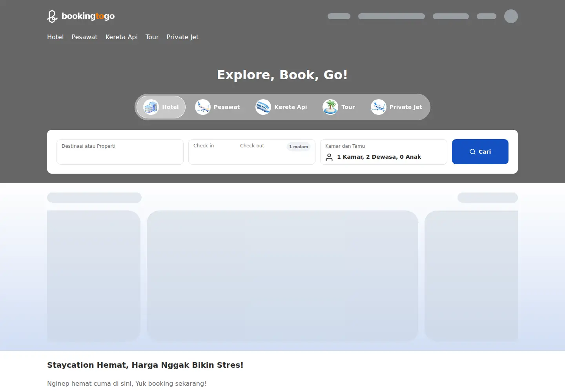Image resolution: width=565 pixels, height=392 pixels.
Task: Click the '1 malam' badge
Action: (x=299, y=147)
